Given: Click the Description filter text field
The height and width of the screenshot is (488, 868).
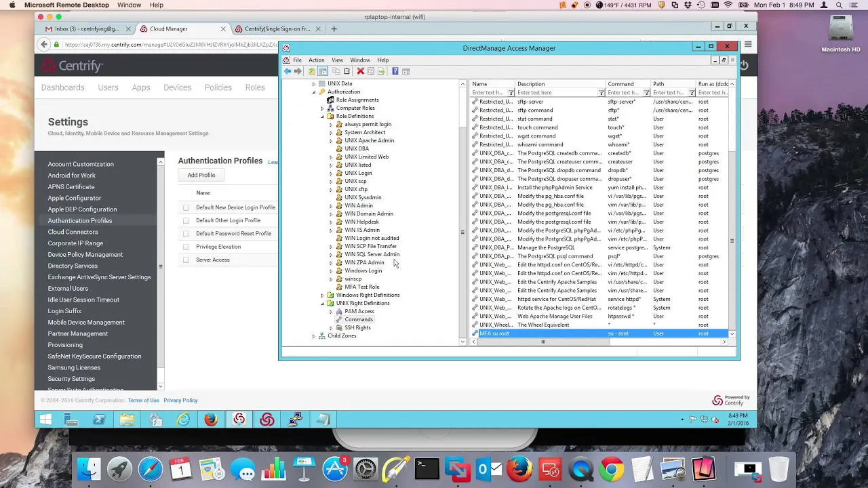Looking at the screenshot, I should click(x=557, y=93).
